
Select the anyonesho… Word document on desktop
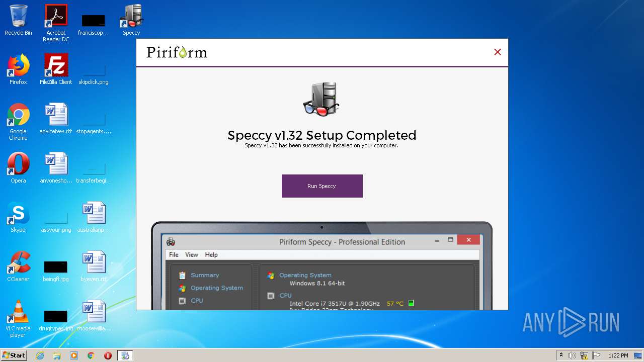click(56, 168)
